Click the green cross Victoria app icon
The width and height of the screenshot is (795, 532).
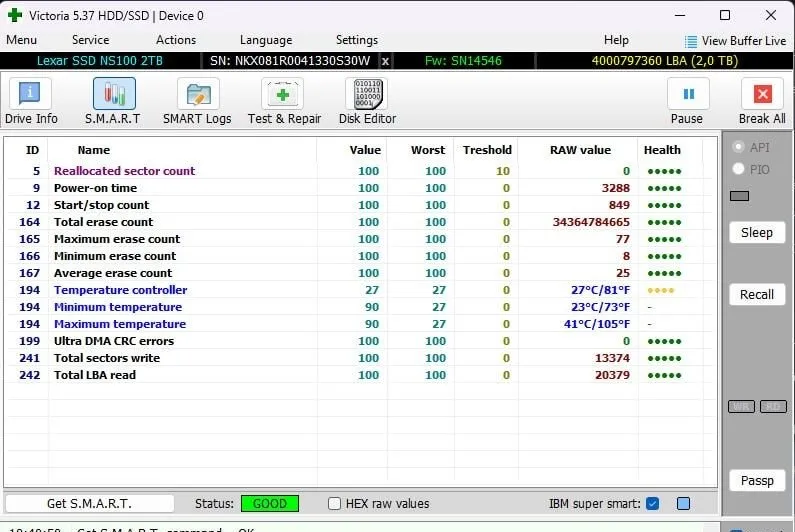pos(15,15)
